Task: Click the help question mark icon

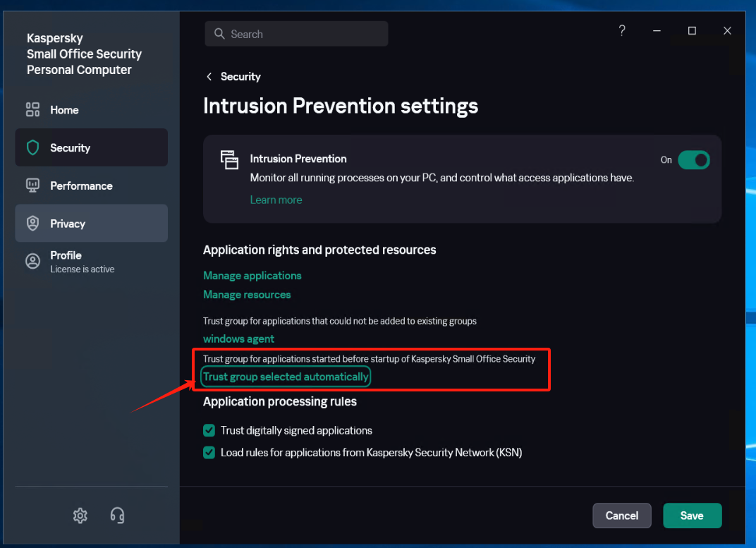Action: coord(622,31)
